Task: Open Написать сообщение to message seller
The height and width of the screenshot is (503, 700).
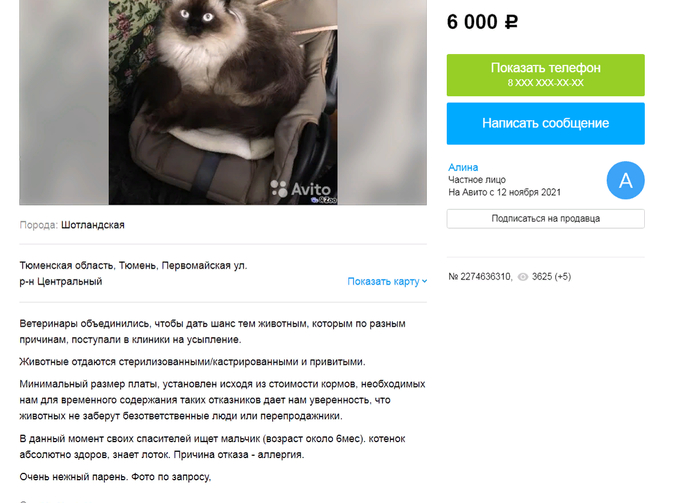Action: point(546,124)
